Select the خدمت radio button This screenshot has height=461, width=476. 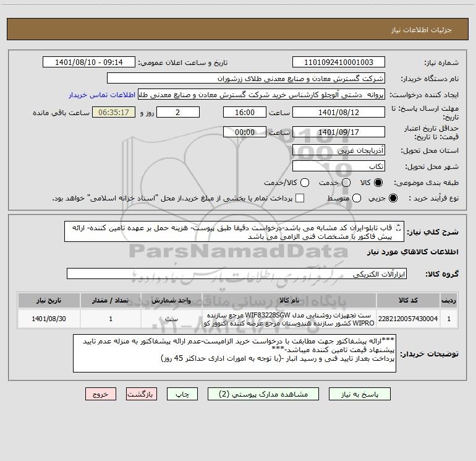pyautogui.click(x=346, y=183)
